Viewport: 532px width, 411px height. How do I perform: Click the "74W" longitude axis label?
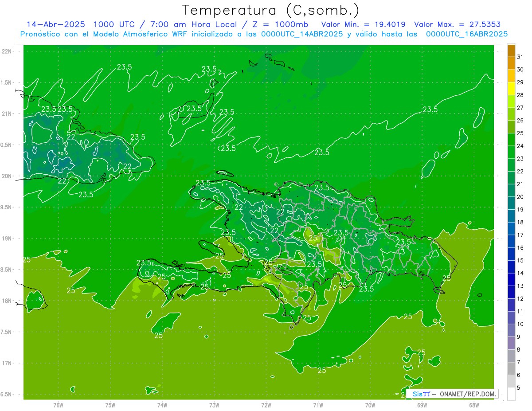pyautogui.click(x=162, y=405)
